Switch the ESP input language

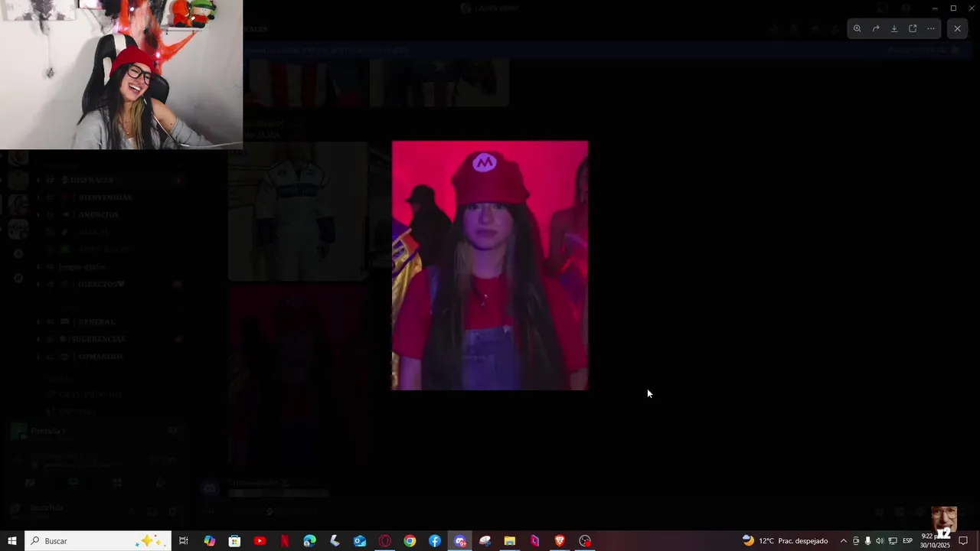907,541
